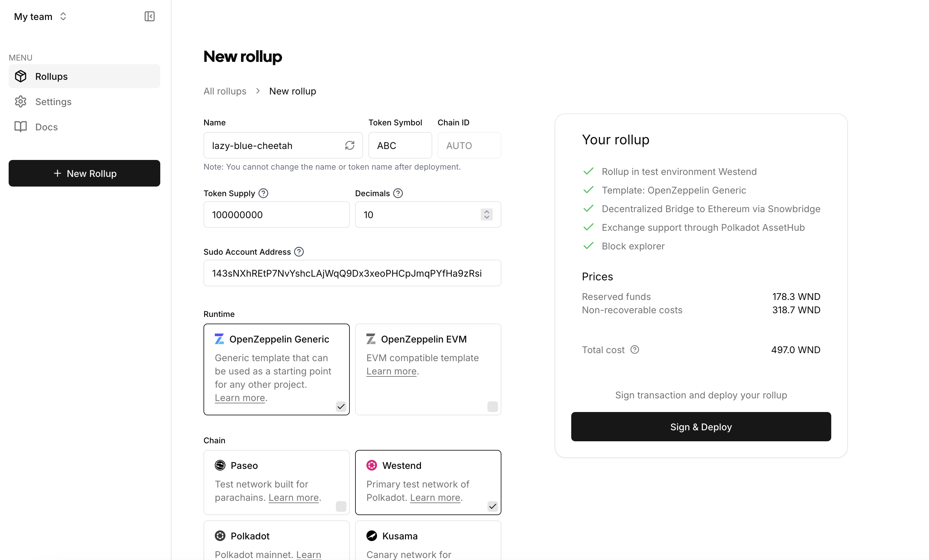
Task: Select the Westend chain checkbox
Action: 492,506
